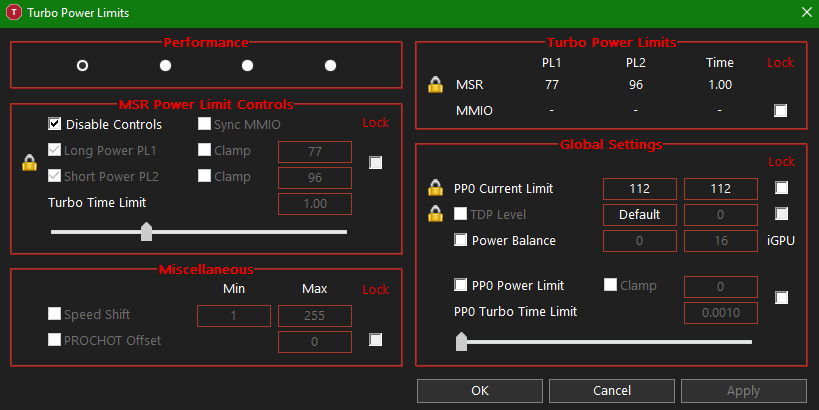Viewport: 819px width, 410px height.
Task: Click the Turbo Time Limit slider handle
Action: pyautogui.click(x=146, y=231)
